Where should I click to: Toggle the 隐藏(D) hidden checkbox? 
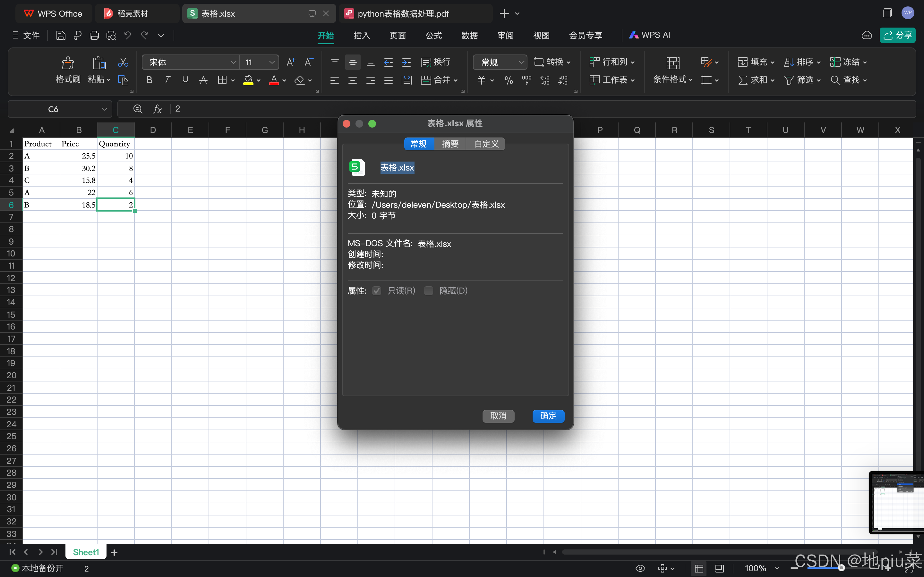click(x=429, y=291)
